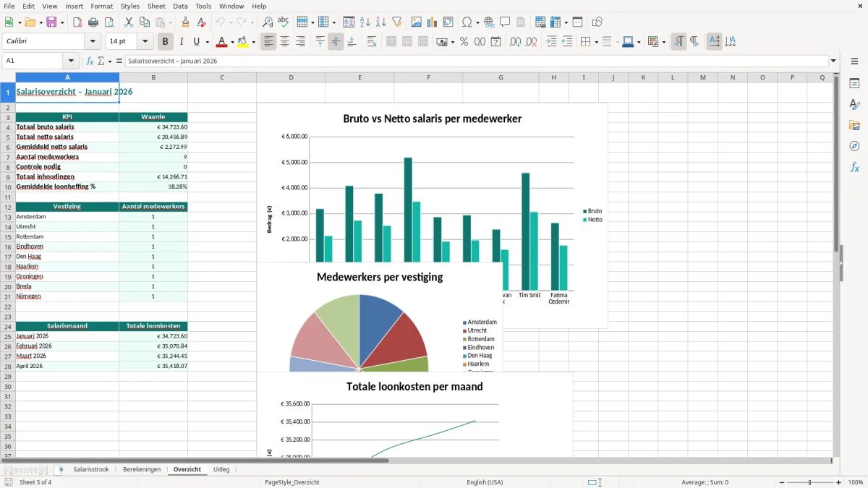Click the Insert Comment icon

(x=505, y=22)
